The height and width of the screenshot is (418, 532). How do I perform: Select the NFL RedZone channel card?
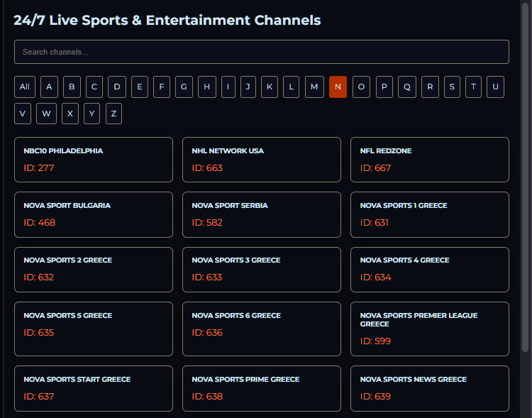[x=429, y=160]
